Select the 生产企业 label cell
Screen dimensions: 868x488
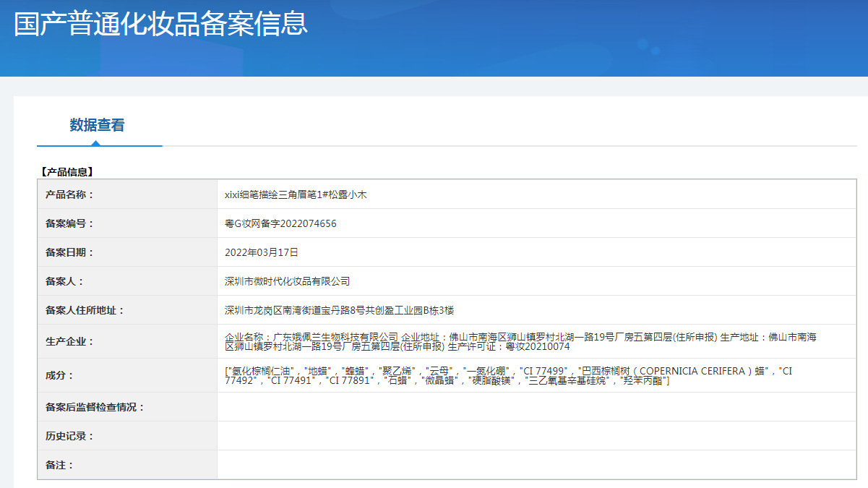(x=127, y=341)
